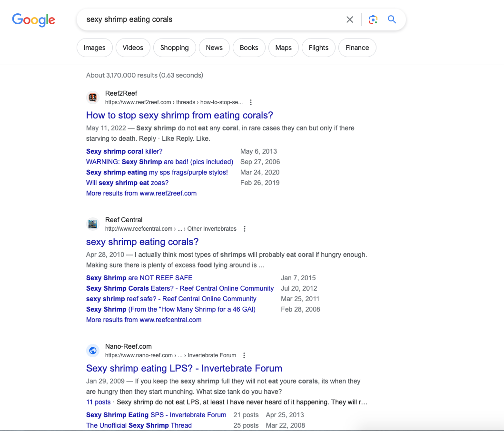Click the Google logo
This screenshot has height=431, width=504.
[x=33, y=20]
